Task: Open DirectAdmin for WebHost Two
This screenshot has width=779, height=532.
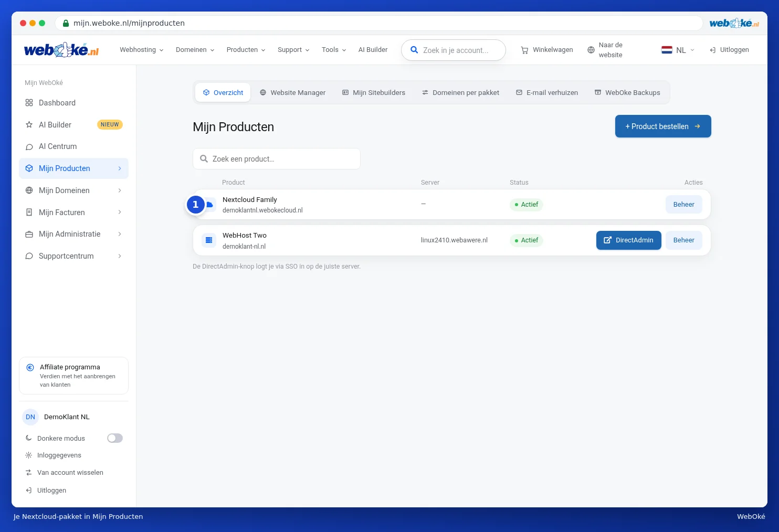Action: point(629,240)
